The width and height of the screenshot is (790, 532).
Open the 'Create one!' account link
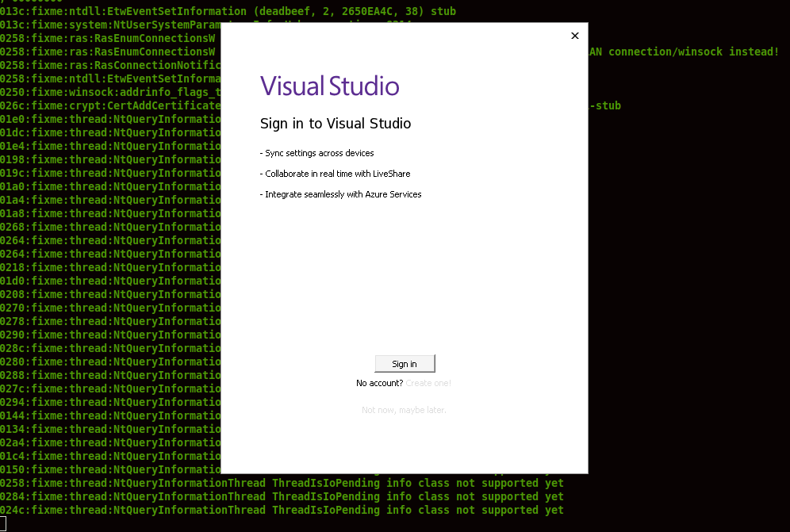tap(428, 384)
